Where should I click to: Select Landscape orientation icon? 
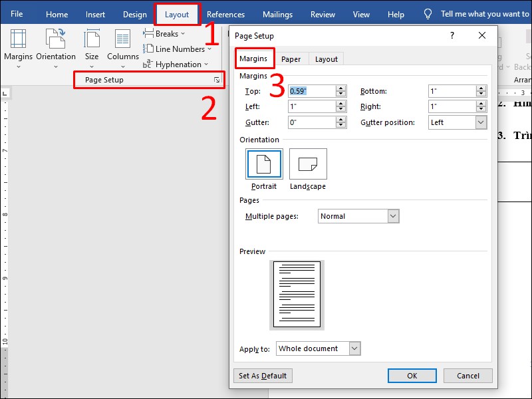coord(308,164)
